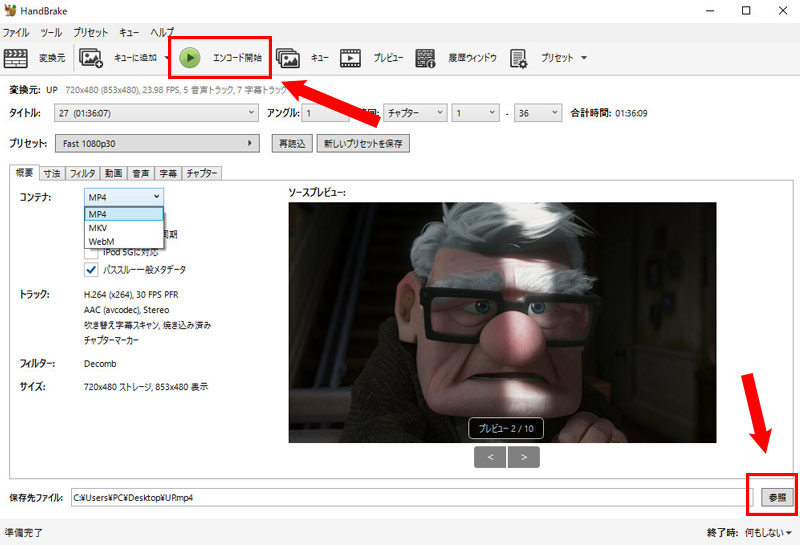The width and height of the screenshot is (800, 545).
Task: Click the 合計時間 01:36:09 text
Action: [609, 113]
